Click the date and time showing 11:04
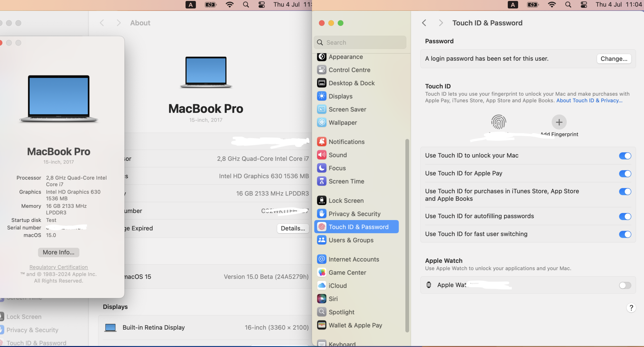The image size is (644, 347). coord(619,5)
